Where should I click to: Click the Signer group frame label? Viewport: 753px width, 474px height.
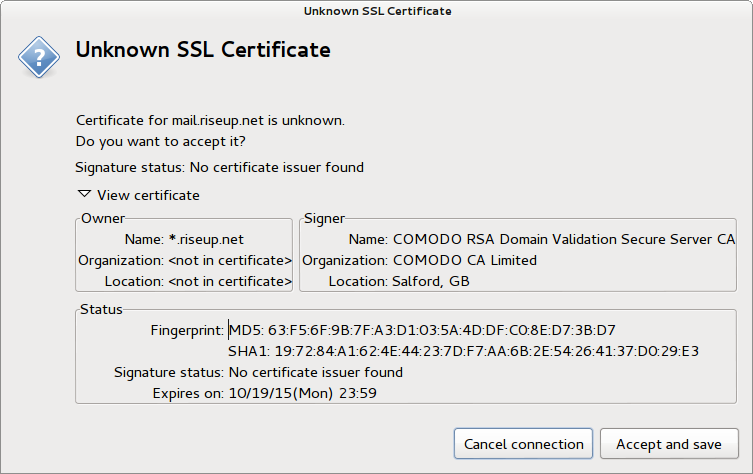pos(324,217)
